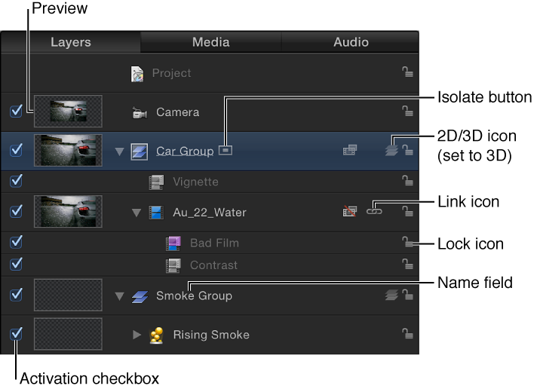Collapse the Car Group disclosure triangle
Screen dimensions: 537x392
(119, 152)
